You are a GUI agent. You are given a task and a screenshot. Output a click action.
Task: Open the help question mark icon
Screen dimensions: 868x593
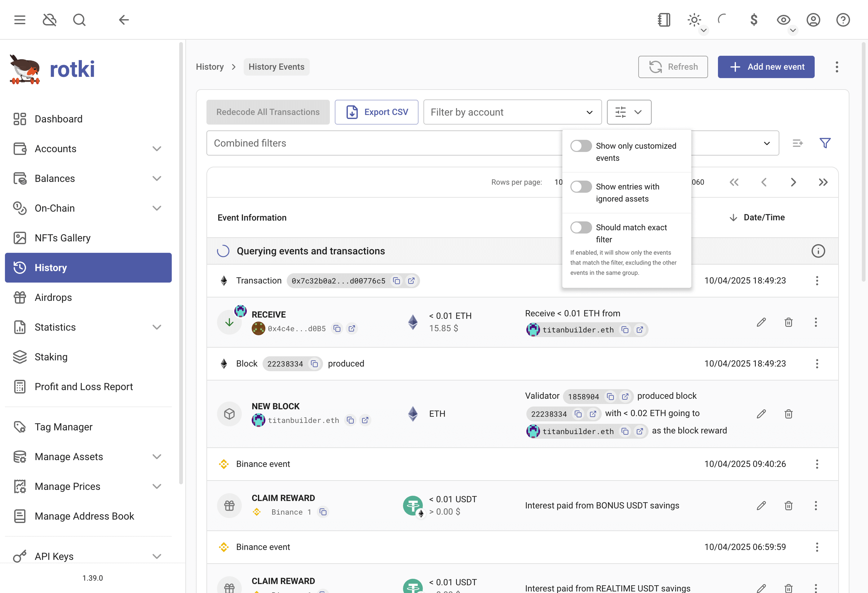[x=843, y=20]
